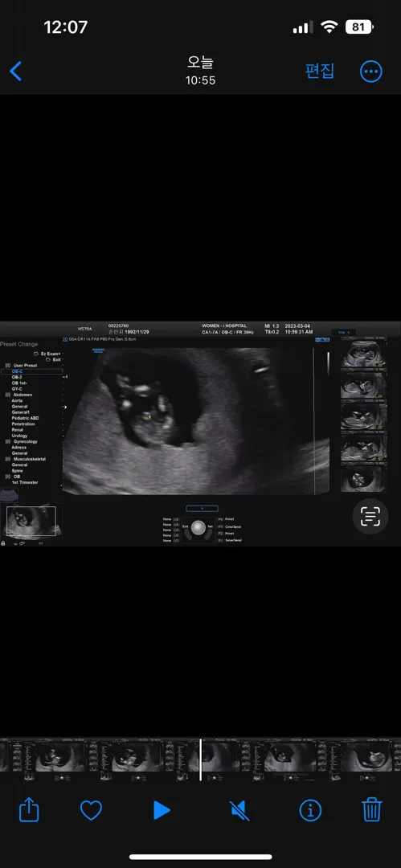The height and width of the screenshot is (868, 401).
Task: Tap the bottom home indicator bar
Action: pyautogui.click(x=201, y=857)
